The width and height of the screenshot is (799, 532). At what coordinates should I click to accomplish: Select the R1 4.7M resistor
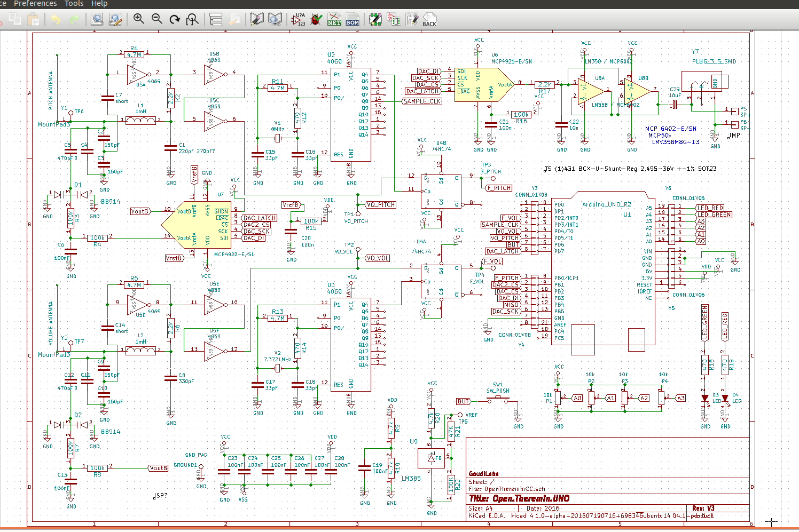click(134, 54)
